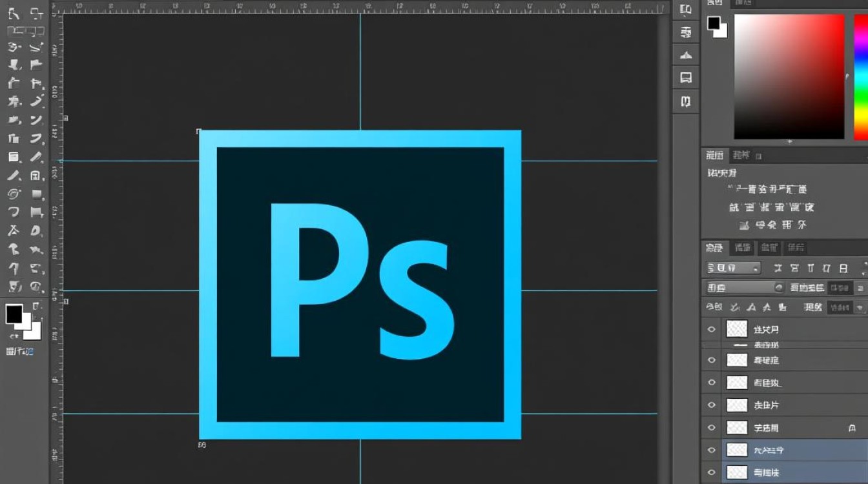Select the top-right tool in the toolbox

(37, 13)
